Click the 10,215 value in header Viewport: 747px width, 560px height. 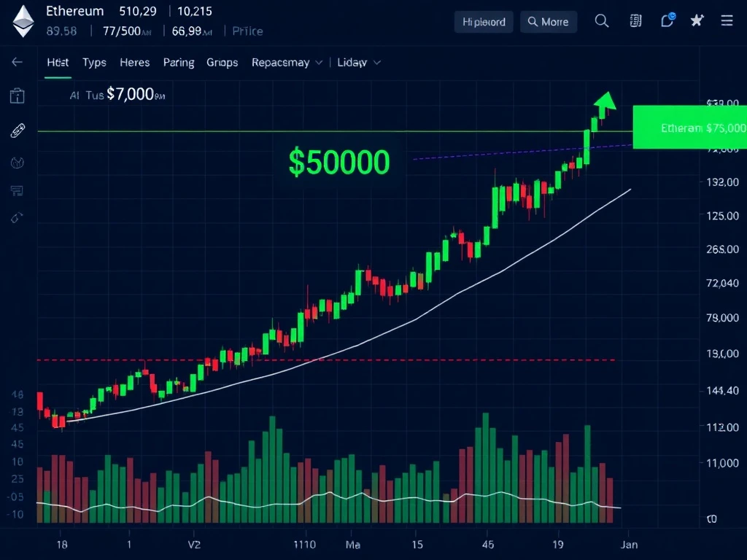coord(194,11)
